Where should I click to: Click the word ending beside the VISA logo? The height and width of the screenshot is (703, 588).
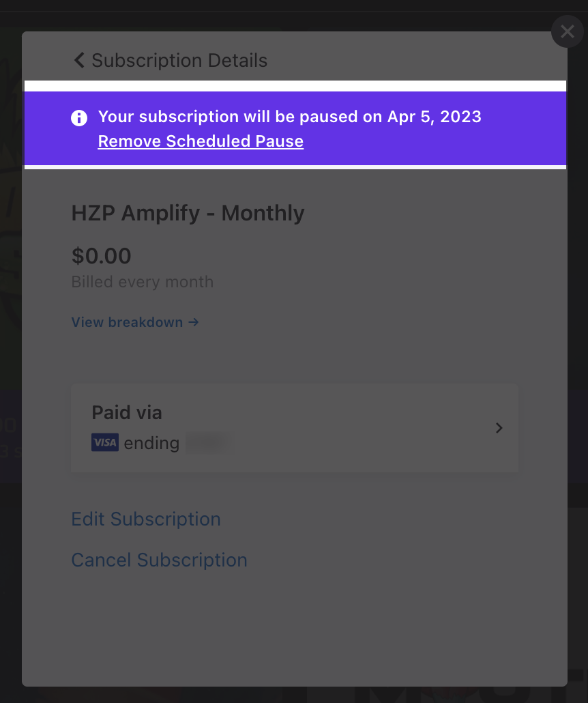151,444
